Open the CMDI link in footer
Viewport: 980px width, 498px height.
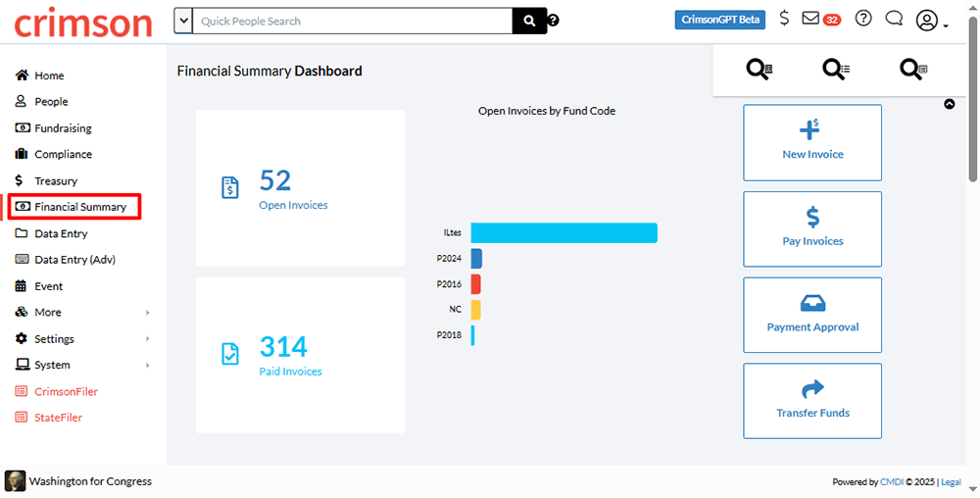(891, 481)
